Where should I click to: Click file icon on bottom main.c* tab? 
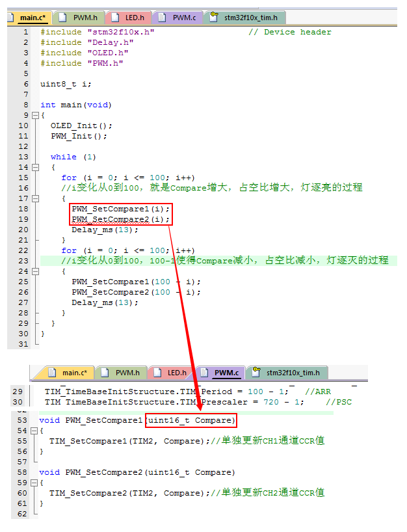click(x=52, y=373)
